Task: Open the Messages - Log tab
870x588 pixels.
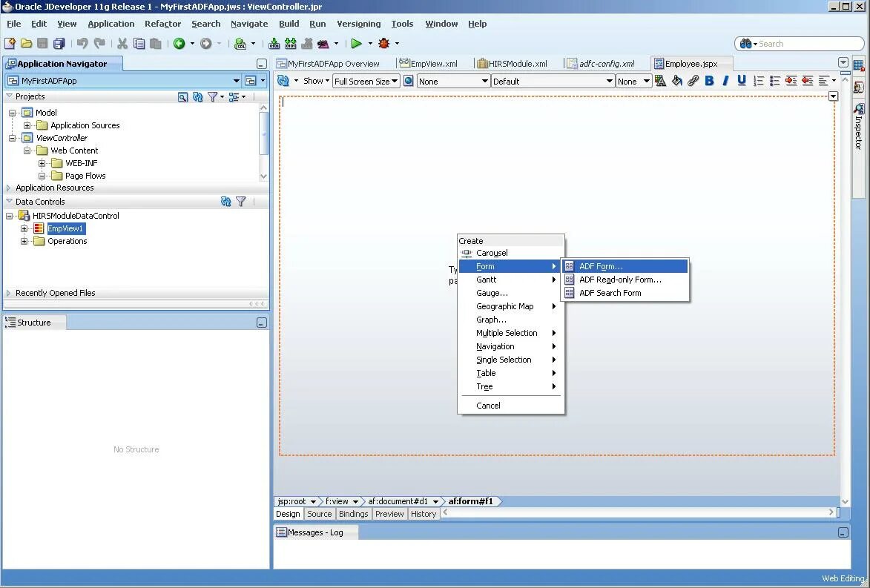Action: pos(315,532)
